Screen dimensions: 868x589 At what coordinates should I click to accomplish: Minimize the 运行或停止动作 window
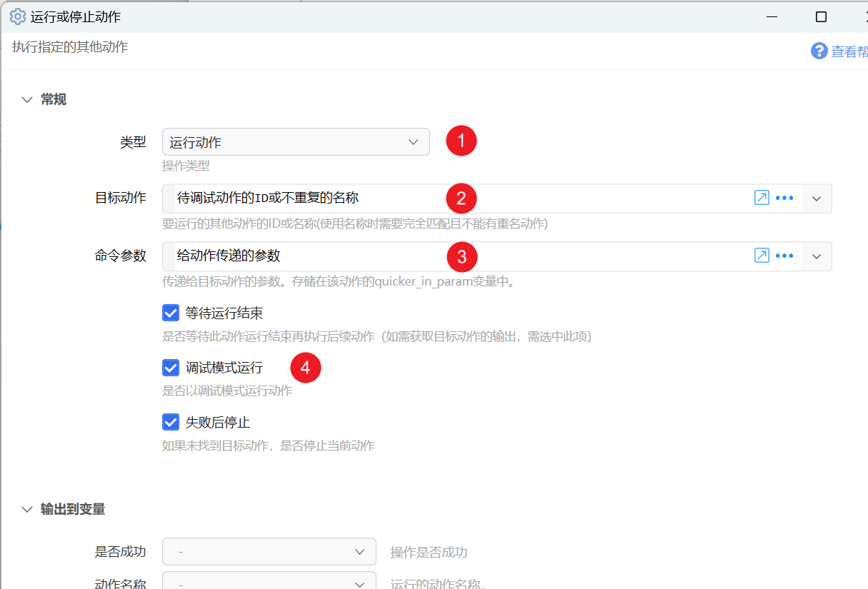tap(772, 16)
